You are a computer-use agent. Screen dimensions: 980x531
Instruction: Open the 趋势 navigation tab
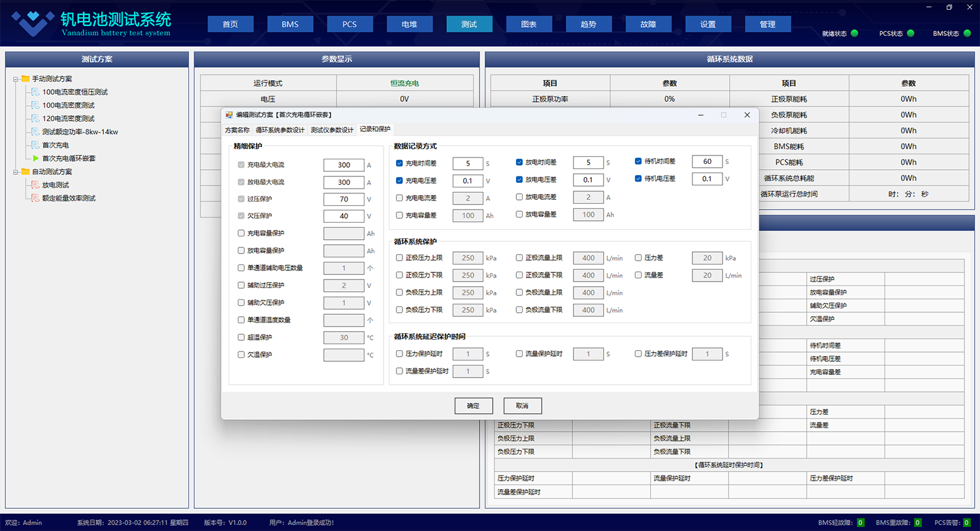[x=589, y=24]
